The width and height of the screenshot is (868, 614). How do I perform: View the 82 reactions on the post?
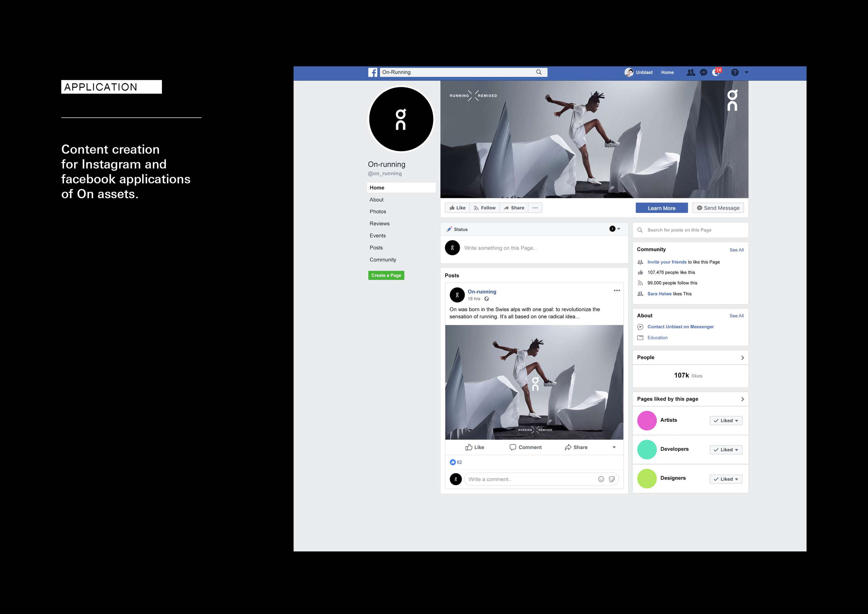coord(456,462)
